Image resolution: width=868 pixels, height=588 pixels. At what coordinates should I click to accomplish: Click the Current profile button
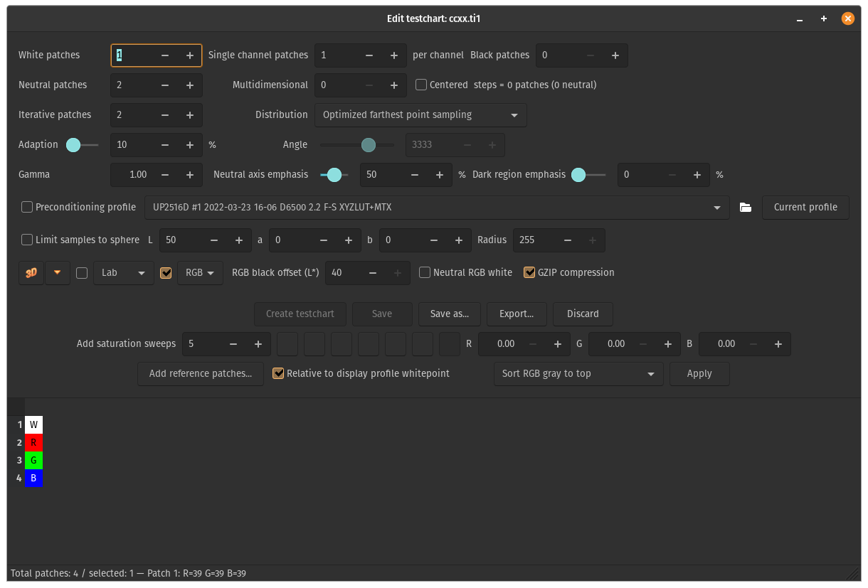tap(805, 207)
